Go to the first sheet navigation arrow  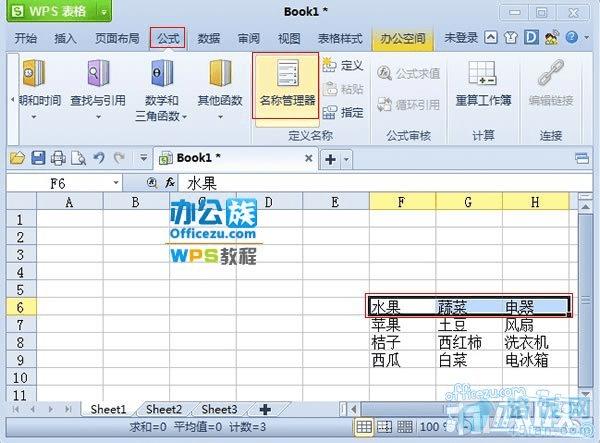click(x=16, y=409)
